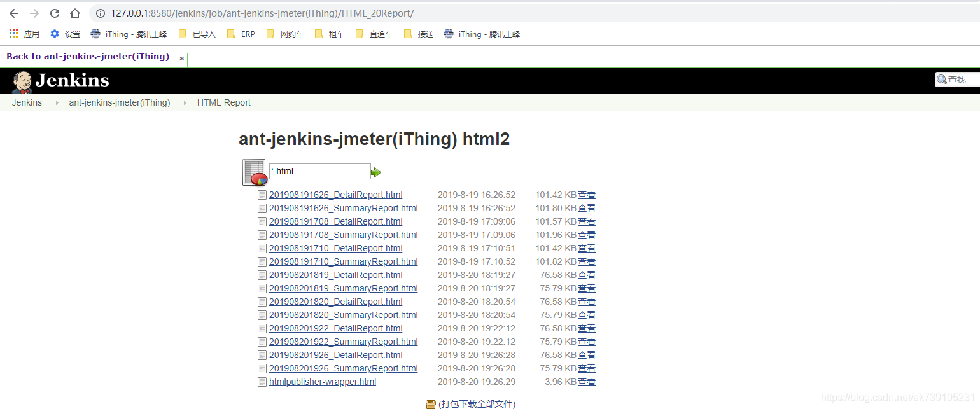The width and height of the screenshot is (980, 409).
Task: Open 201908201922_SummaryReport.html
Action: 344,342
